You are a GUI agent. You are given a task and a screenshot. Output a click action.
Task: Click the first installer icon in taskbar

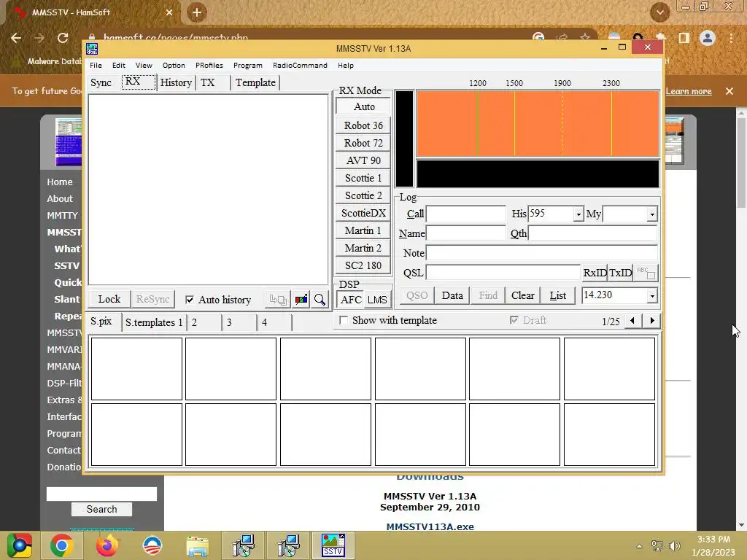(243, 545)
